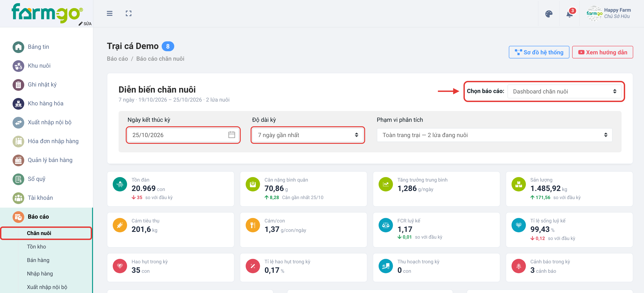The image size is (644, 293).
Task: Click the Cảnh báo trong kỳ alarm icon
Action: coord(518,266)
